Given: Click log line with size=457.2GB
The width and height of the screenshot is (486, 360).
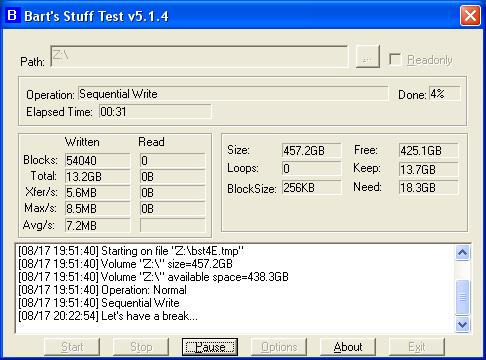Looking at the screenshot, I should pos(125,264).
